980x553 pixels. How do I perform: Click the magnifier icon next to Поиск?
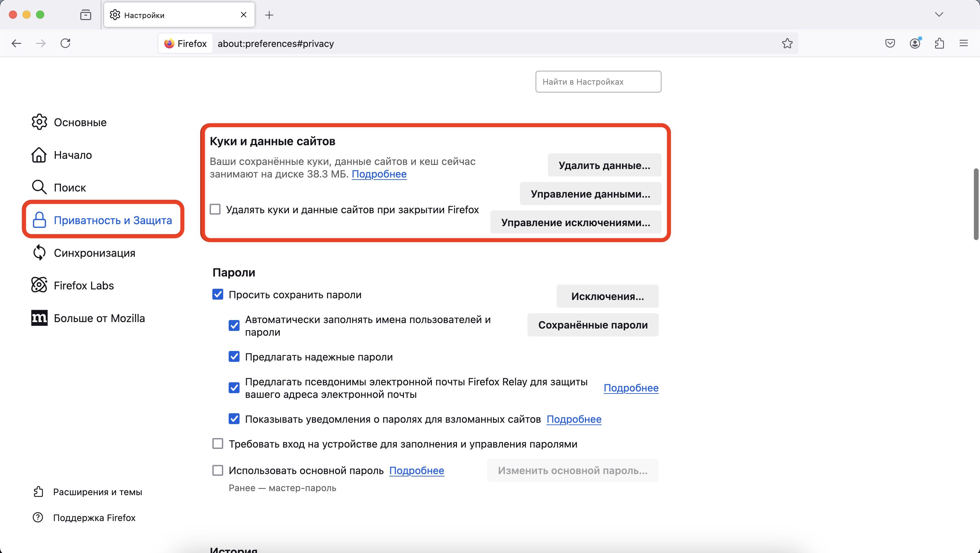point(39,187)
